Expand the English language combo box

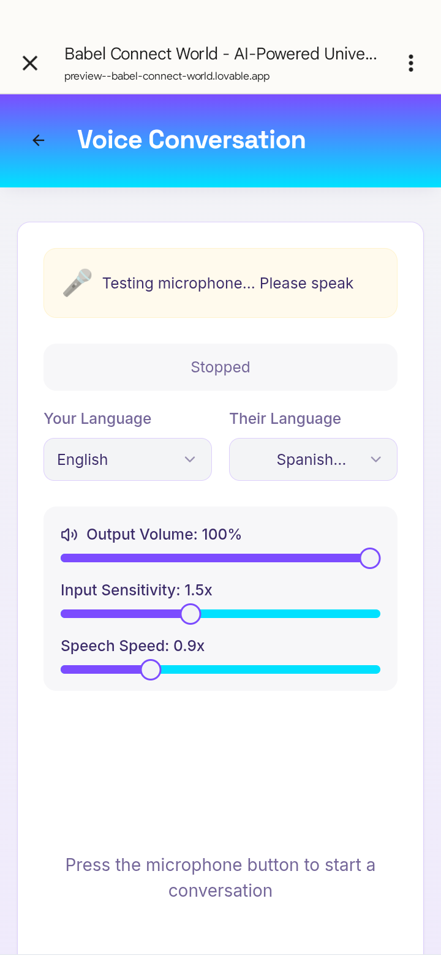(127, 459)
